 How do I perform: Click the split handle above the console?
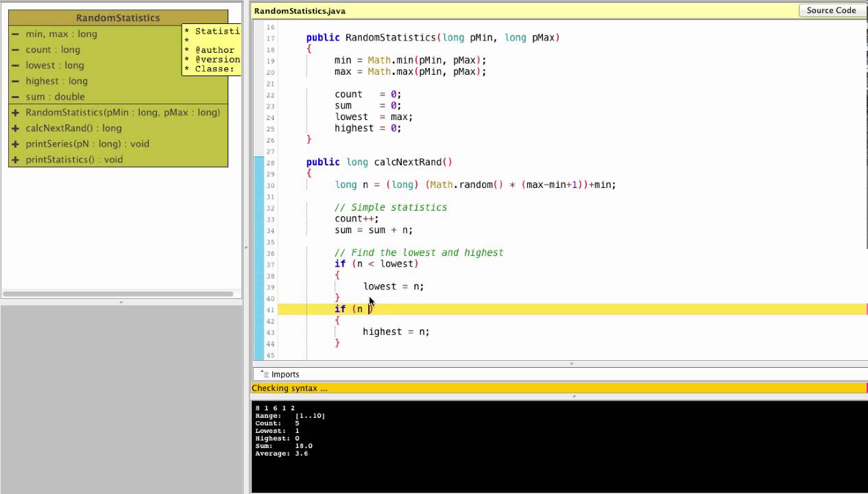573,397
